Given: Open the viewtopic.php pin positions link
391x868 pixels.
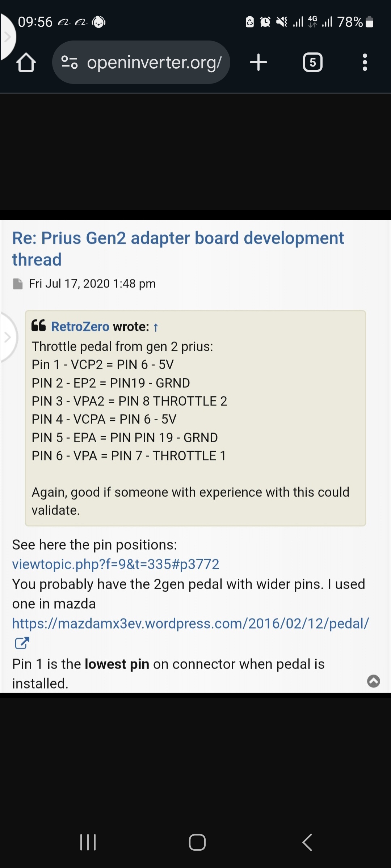Looking at the screenshot, I should coord(115,564).
